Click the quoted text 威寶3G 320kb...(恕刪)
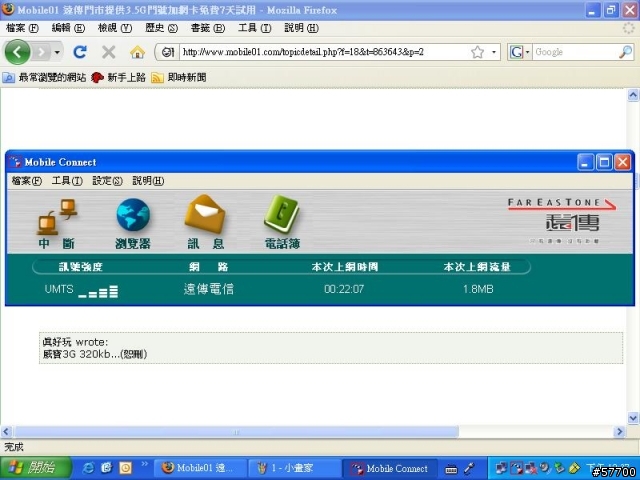Viewport: 640px width, 480px height. (95, 353)
